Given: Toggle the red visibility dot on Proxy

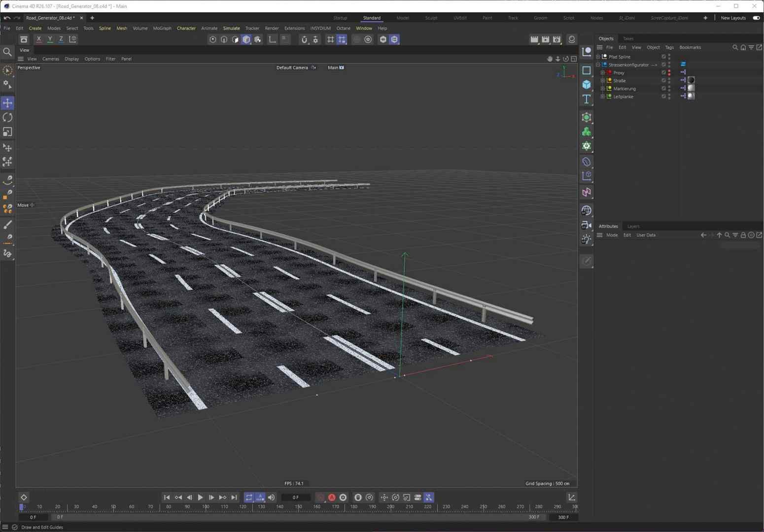Looking at the screenshot, I should 669,71.
